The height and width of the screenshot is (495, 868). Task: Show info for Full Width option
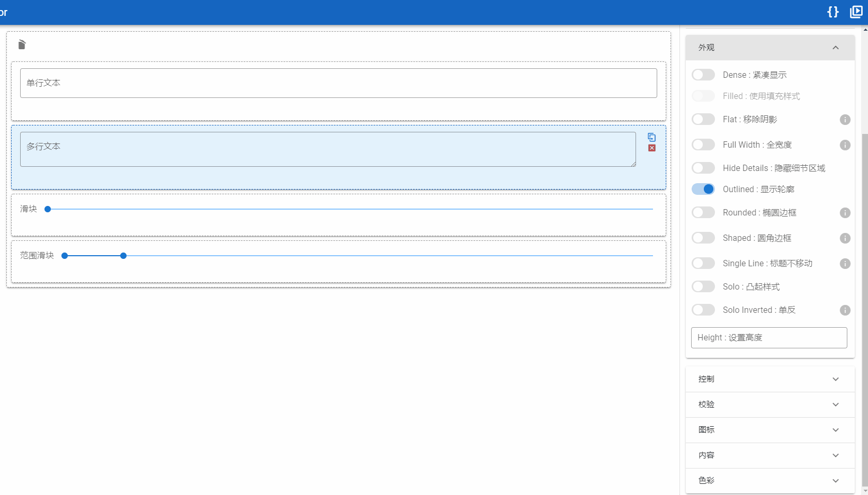845,145
